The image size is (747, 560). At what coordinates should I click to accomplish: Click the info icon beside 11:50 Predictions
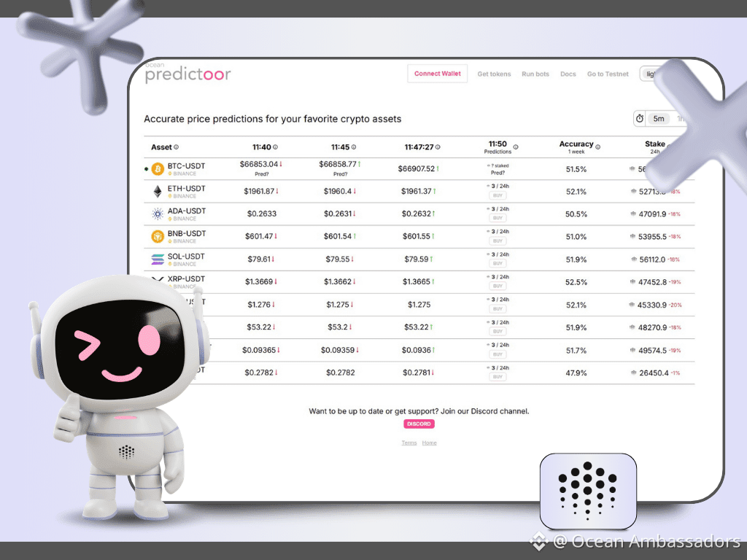pos(516,147)
